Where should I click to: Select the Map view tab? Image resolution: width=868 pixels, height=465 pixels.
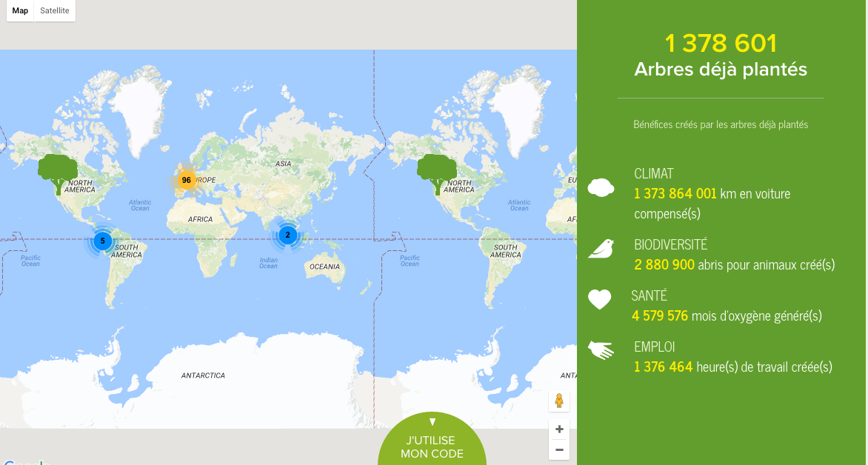point(20,11)
